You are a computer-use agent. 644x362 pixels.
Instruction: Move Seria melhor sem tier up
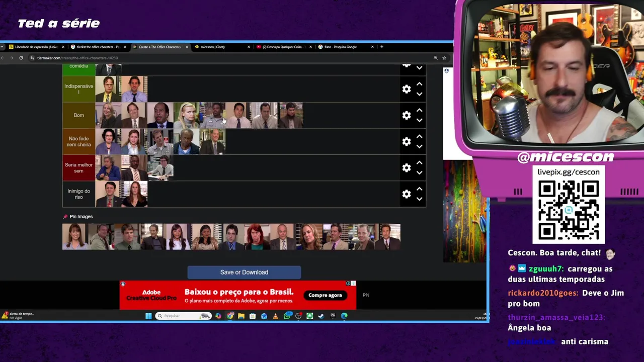coord(419,162)
